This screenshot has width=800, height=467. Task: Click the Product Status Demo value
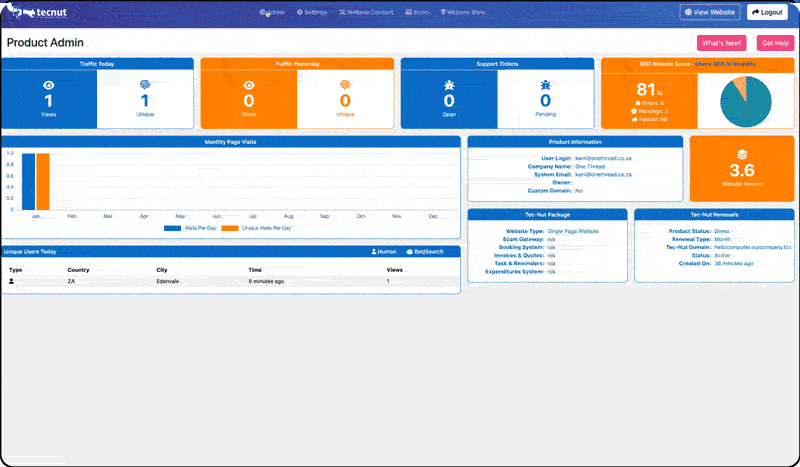click(x=722, y=231)
